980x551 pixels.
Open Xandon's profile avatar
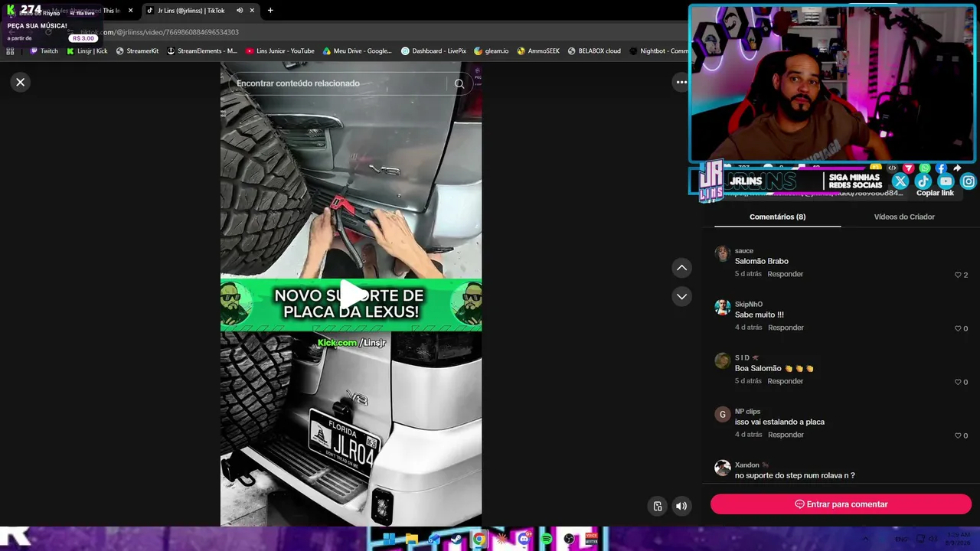click(722, 468)
